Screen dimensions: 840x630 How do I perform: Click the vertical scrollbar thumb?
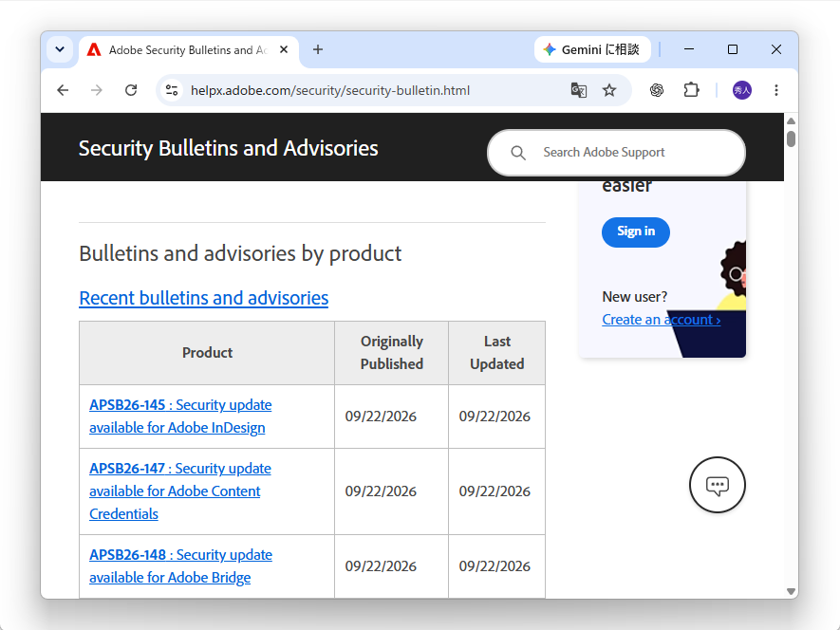792,139
